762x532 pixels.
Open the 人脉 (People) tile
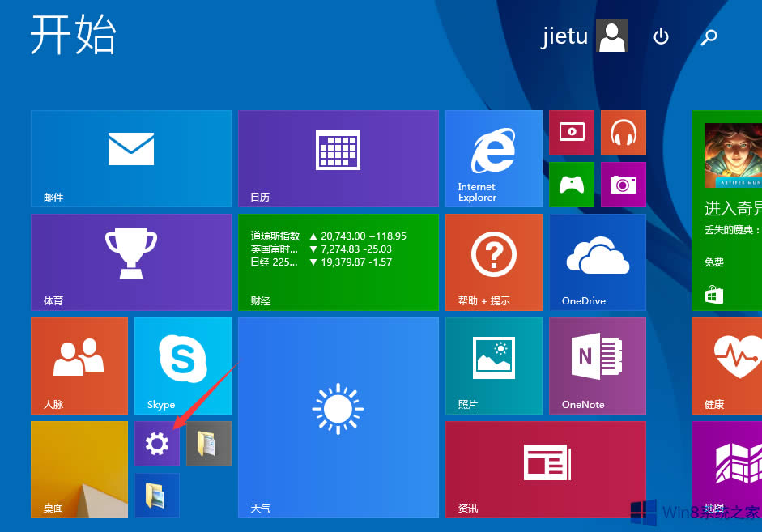79,365
